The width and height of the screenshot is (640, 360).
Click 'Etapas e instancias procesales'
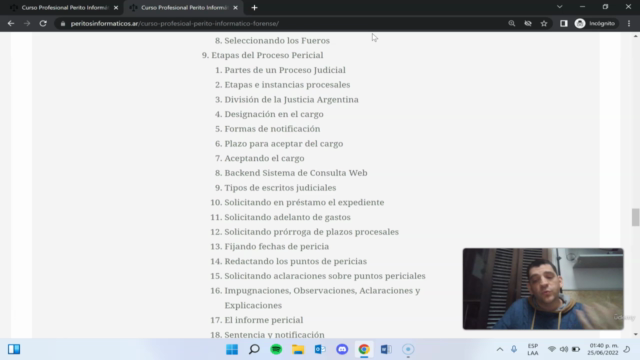[x=287, y=84]
